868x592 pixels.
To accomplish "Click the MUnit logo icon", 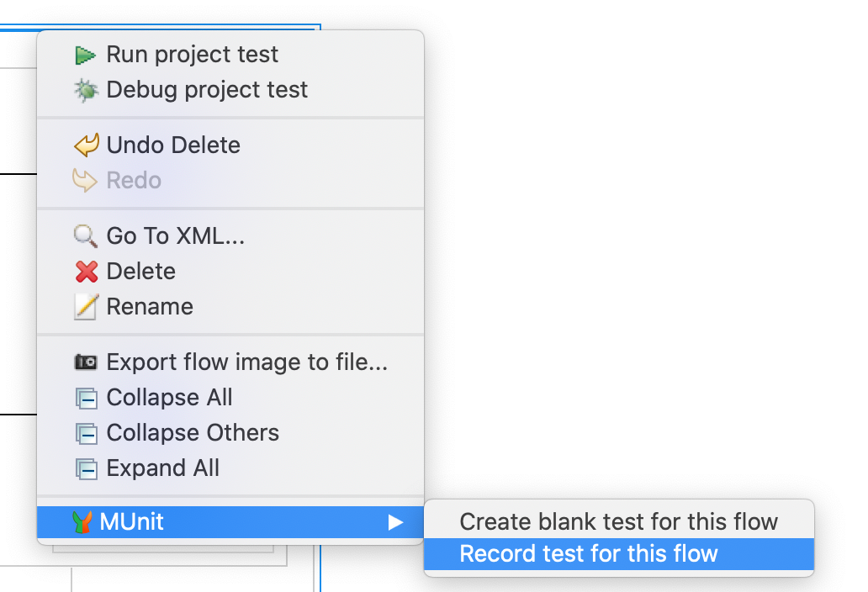I will coord(82,522).
